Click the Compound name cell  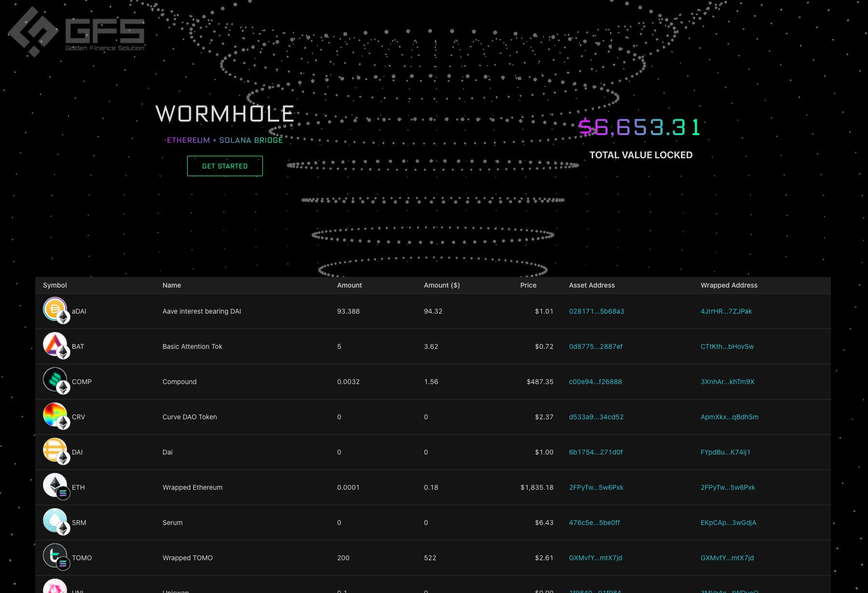click(179, 382)
